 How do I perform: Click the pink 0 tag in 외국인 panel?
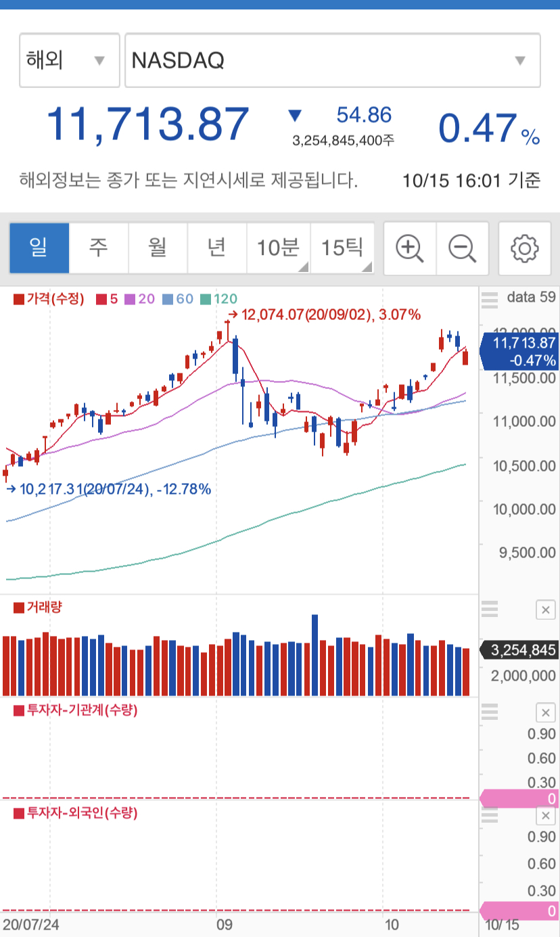[x=518, y=911]
